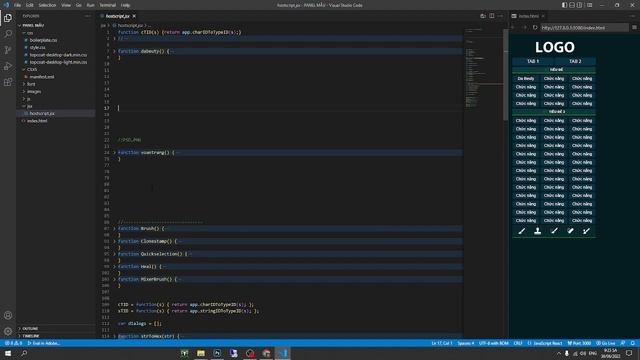
Task: Open the Source Control view
Action: pos(8,50)
